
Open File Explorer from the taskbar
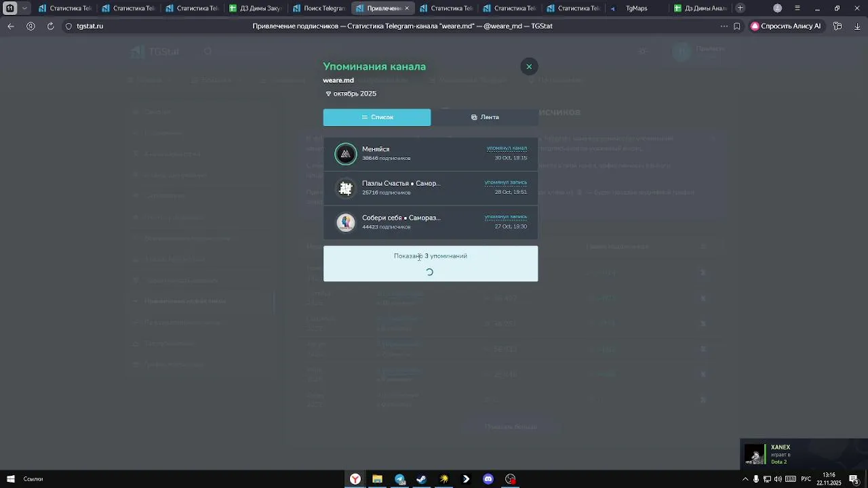tap(378, 479)
